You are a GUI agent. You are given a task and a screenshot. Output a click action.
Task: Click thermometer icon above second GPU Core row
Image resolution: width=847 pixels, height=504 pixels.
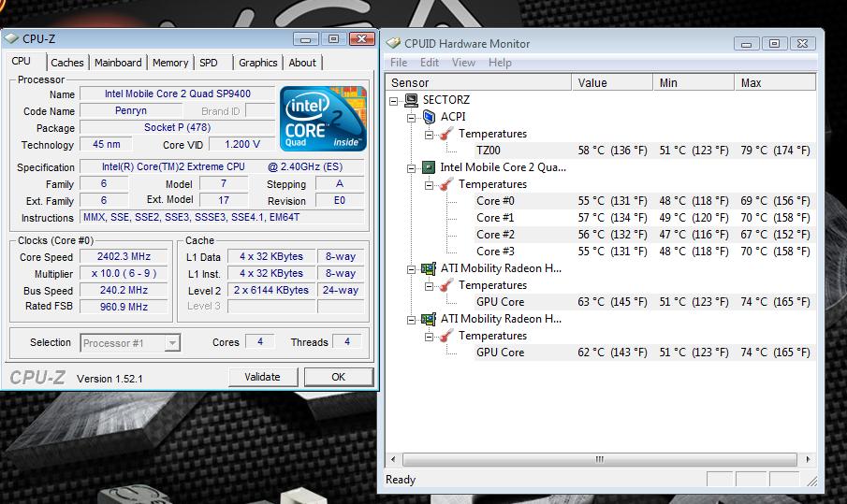click(446, 337)
